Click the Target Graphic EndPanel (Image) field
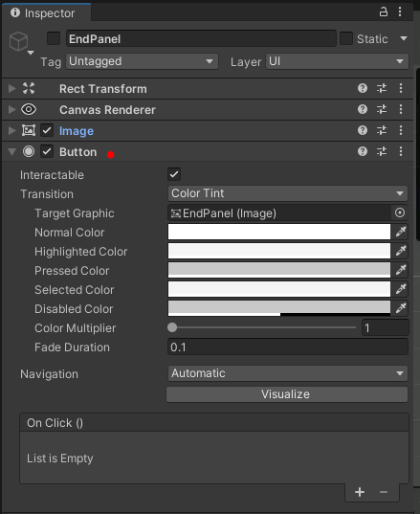Screen dimensions: 420x514 tap(279, 213)
